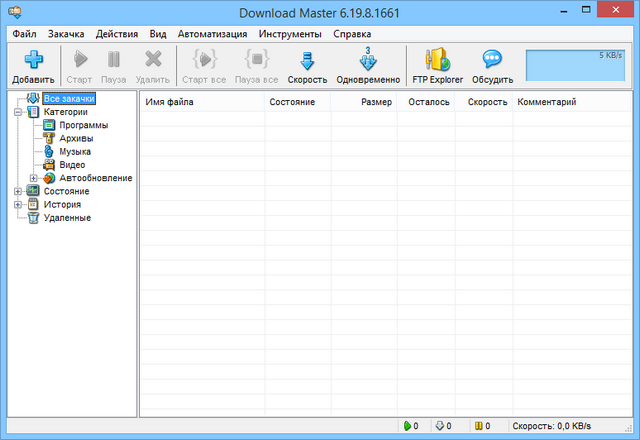The width and height of the screenshot is (640, 440).
Task: Click the Старт все toolbar icon
Action: [x=203, y=60]
